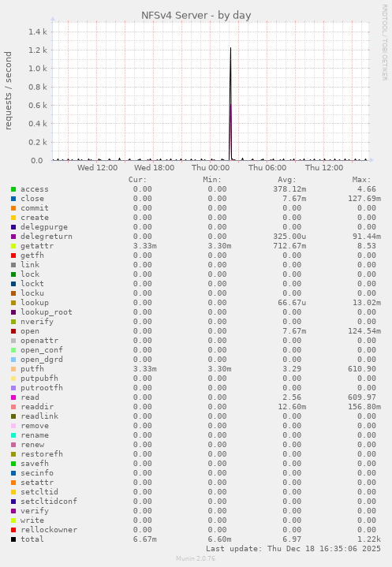Select the rename legend label
The image size is (392, 567).
point(35,435)
